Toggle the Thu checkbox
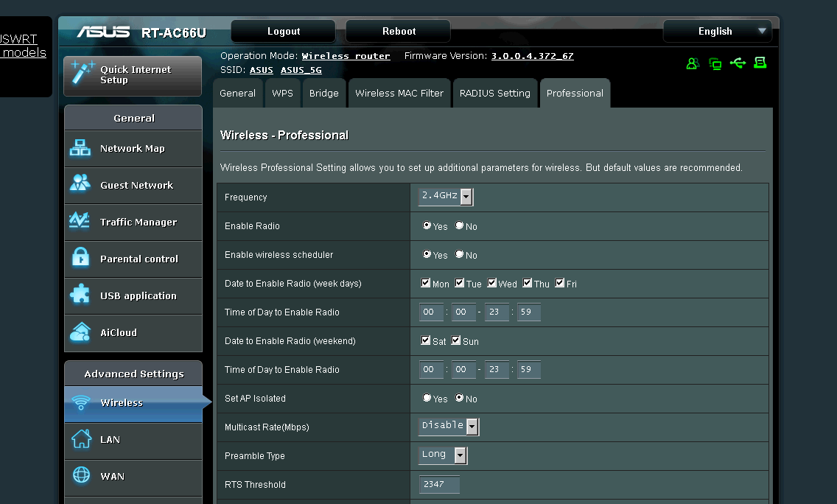 pyautogui.click(x=528, y=283)
